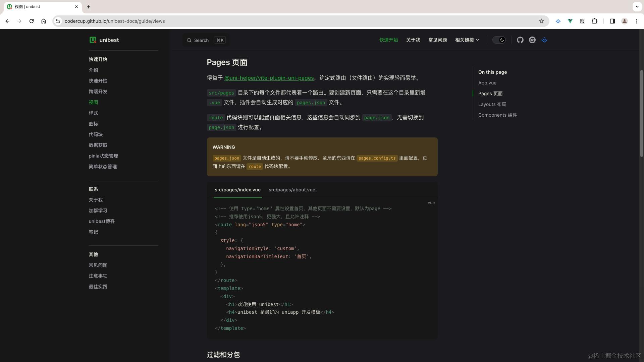644x362 pixels.
Task: Open the Chrome profile avatar
Action: coord(625,21)
